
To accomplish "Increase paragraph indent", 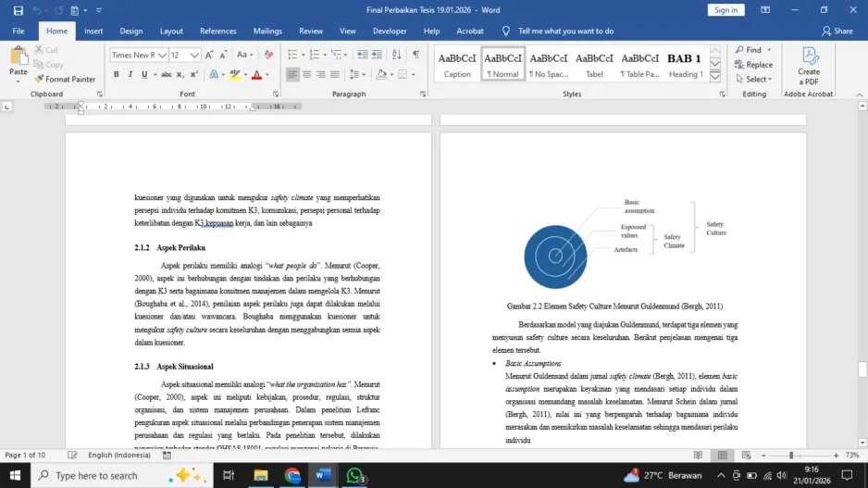I will 377,55.
